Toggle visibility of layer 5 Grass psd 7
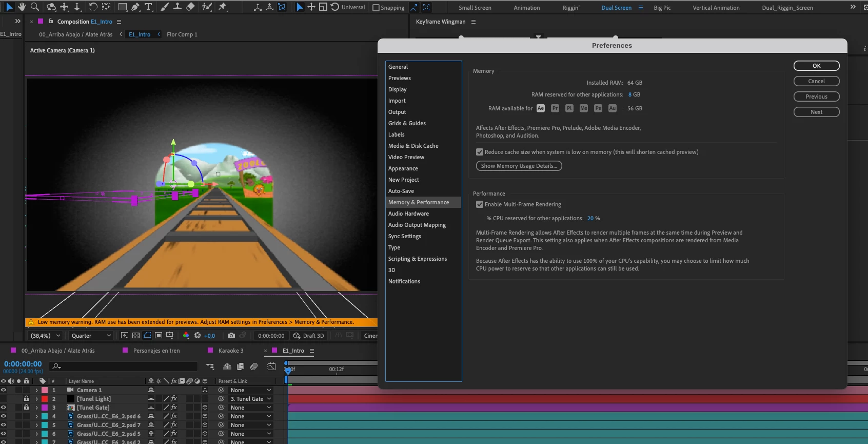Viewport: 868px width, 444px height. [4, 425]
